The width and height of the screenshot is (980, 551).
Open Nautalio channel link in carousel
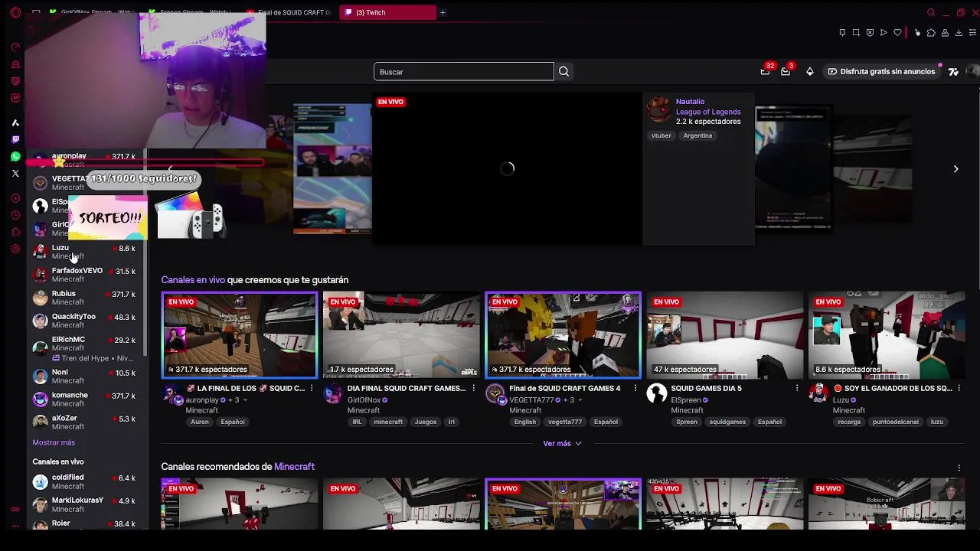tap(690, 102)
